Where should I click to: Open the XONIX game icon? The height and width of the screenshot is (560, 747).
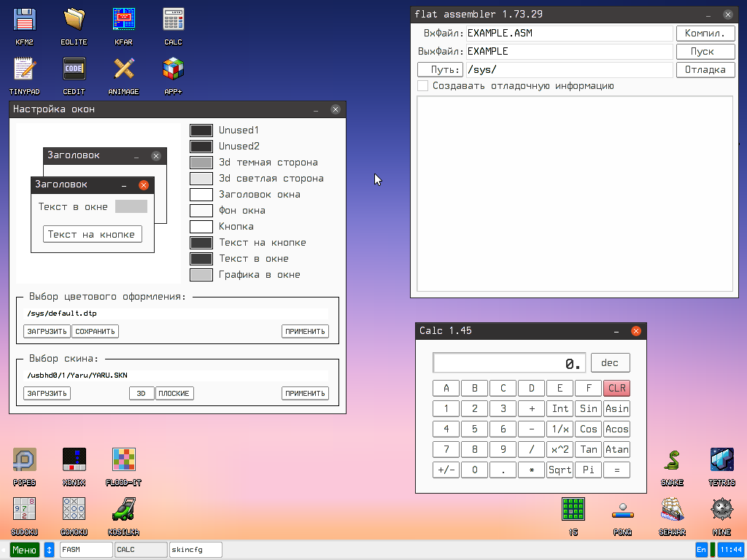tap(74, 460)
